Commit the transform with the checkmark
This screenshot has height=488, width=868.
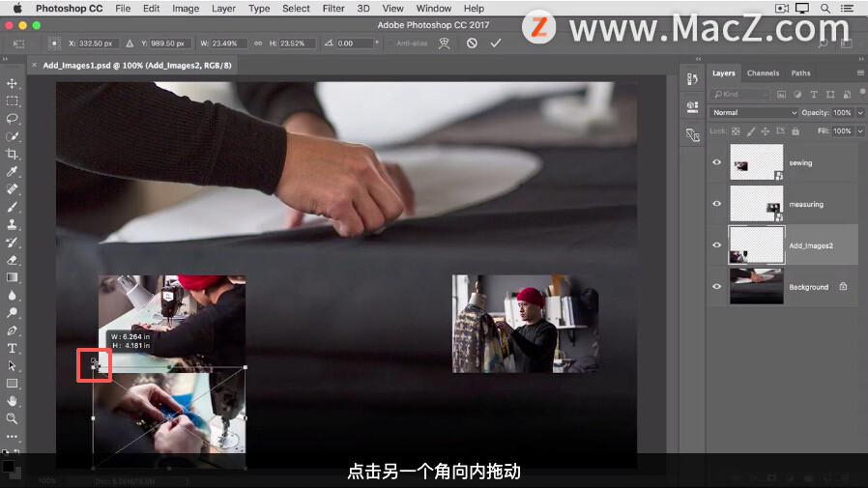[x=496, y=43]
